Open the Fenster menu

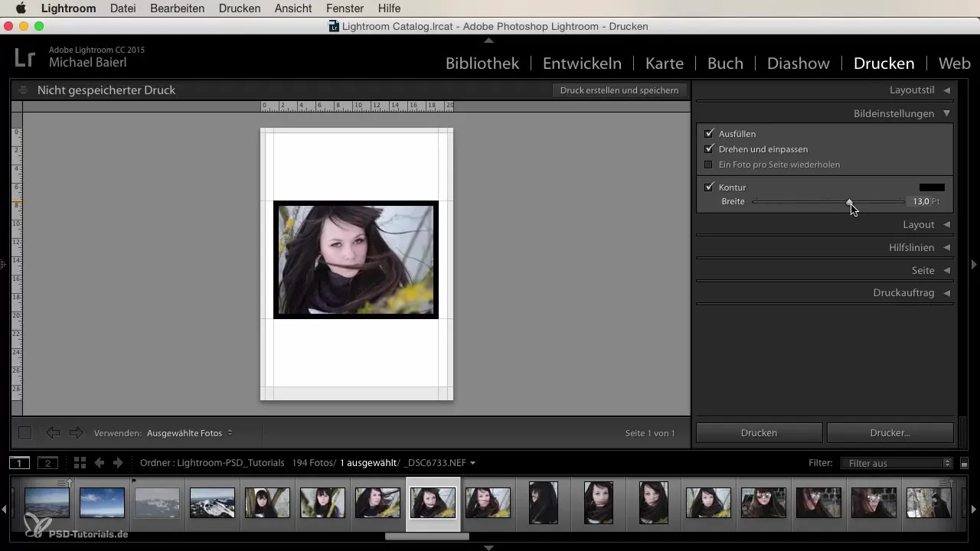[345, 8]
